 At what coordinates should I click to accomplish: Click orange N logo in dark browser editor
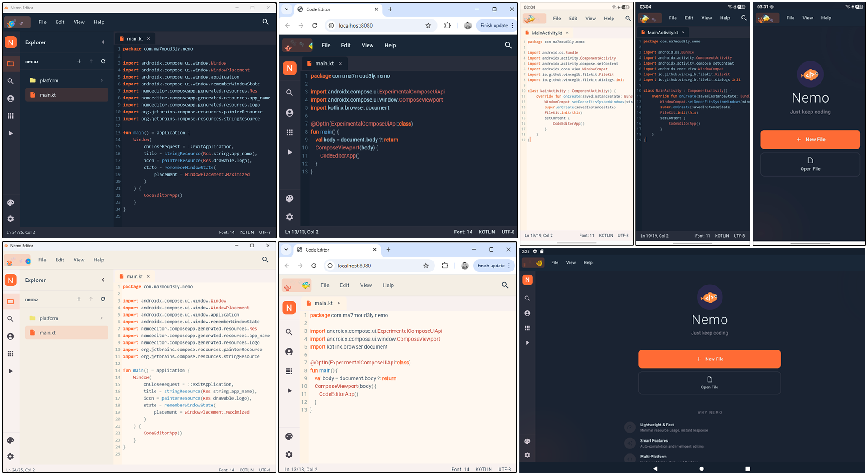pos(289,68)
